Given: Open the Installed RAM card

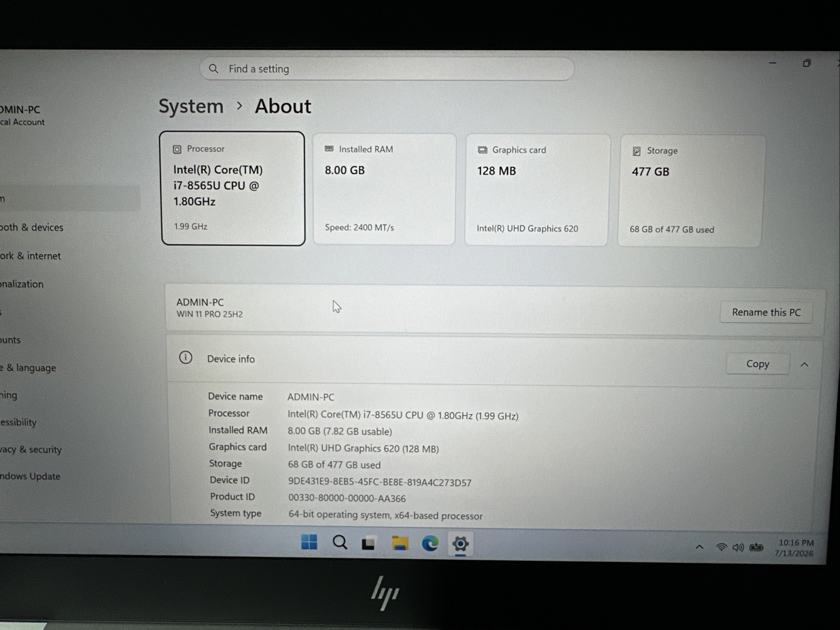Looking at the screenshot, I should pos(384,189).
